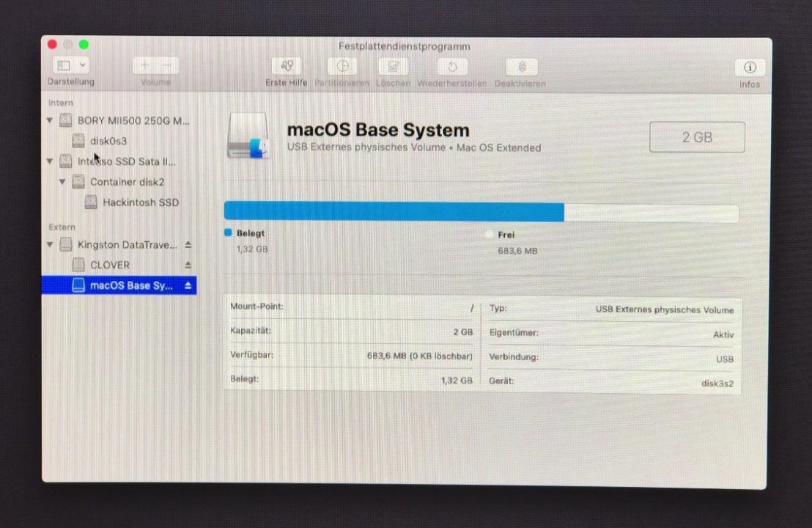Click the 2 GB capacity box
Image resolution: width=812 pixels, height=528 pixels.
[697, 137]
